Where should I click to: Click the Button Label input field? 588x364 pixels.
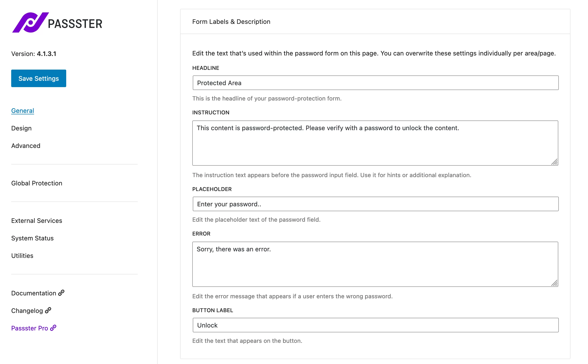376,325
